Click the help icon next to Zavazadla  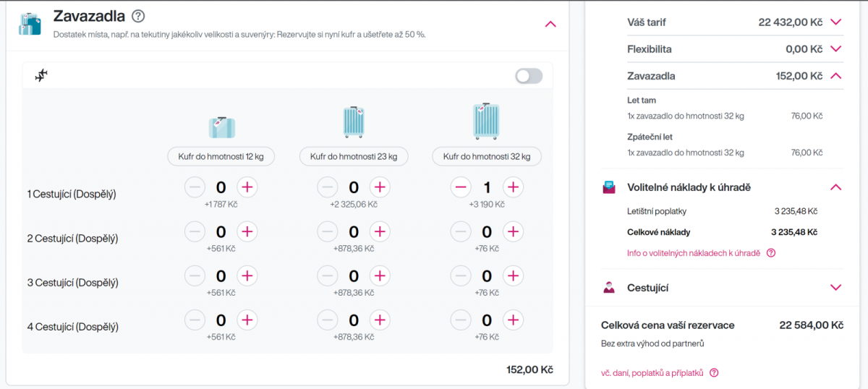click(138, 16)
